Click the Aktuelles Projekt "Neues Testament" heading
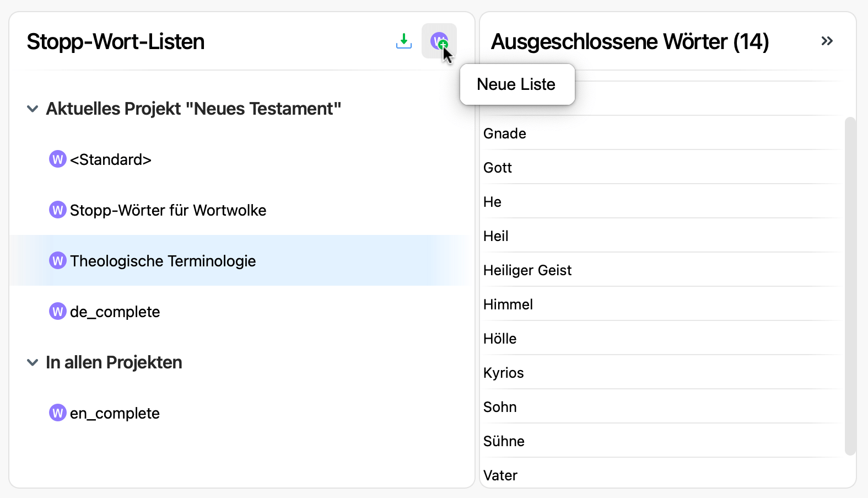The width and height of the screenshot is (868, 498). 193,109
